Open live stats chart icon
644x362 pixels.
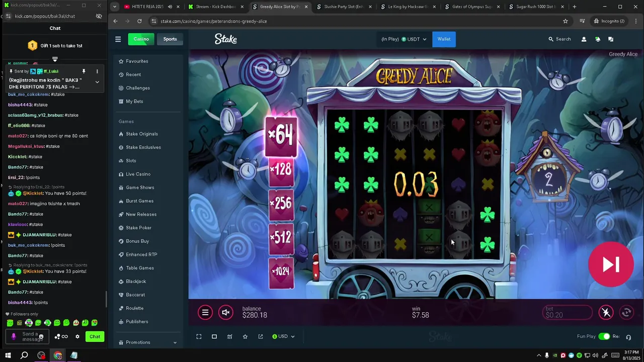pos(229,336)
